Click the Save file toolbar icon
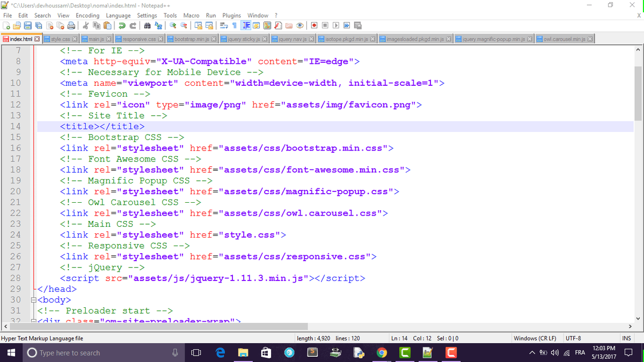This screenshot has width=644, height=362. tap(27, 25)
